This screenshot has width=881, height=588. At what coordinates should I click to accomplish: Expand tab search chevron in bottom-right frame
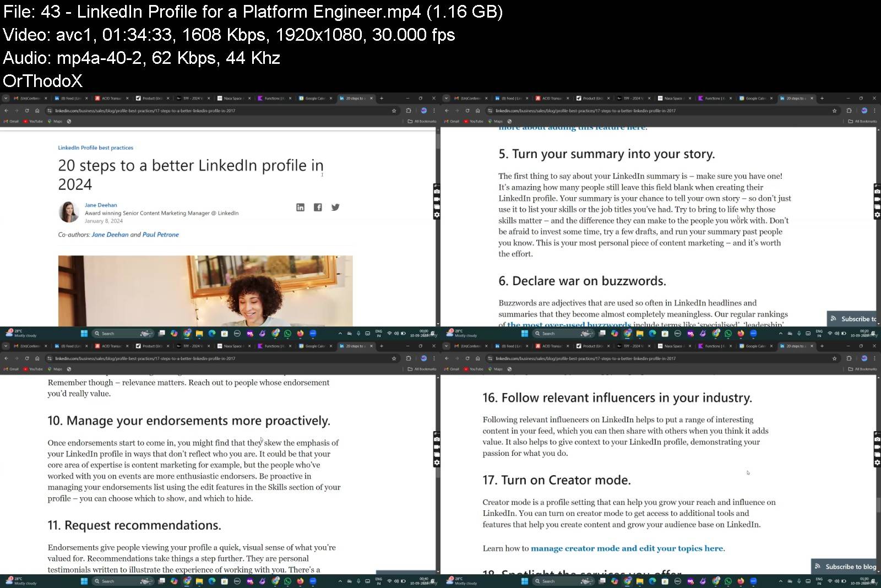[x=446, y=346]
